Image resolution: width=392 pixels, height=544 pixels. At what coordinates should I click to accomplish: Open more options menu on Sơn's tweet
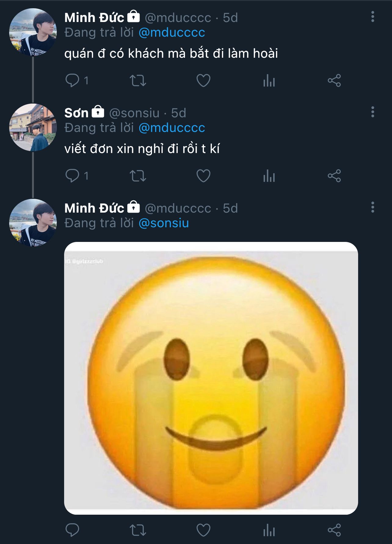click(x=372, y=112)
